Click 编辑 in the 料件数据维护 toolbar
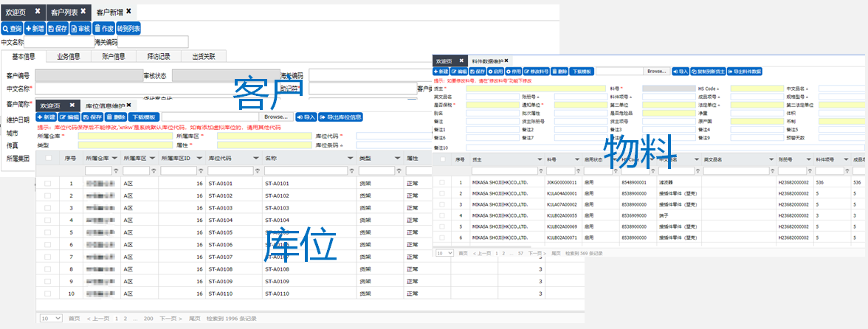 click(459, 72)
